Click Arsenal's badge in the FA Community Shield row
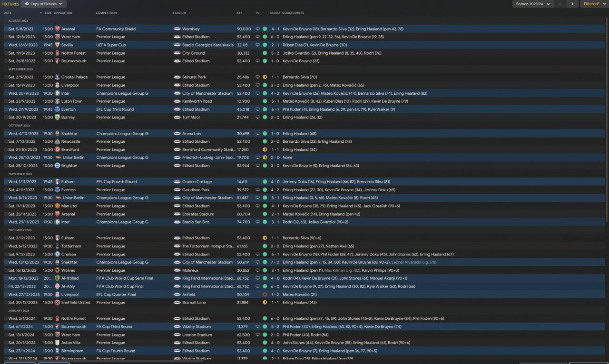Viewport: 609px width, 364px height. [x=57, y=29]
